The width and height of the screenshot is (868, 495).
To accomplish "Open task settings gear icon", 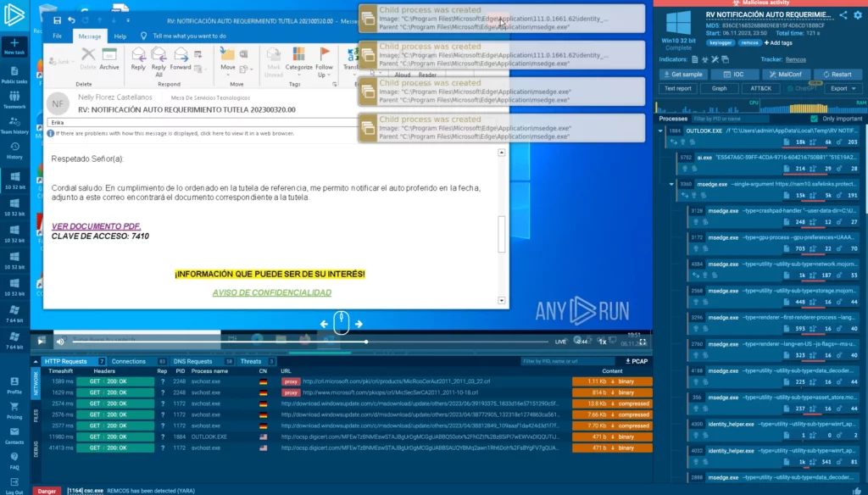I will (x=857, y=15).
